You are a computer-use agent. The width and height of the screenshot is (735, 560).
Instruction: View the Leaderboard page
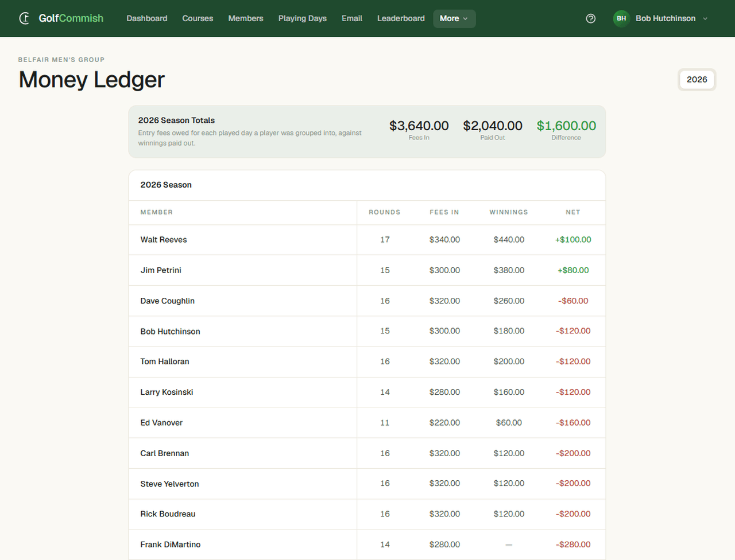tap(401, 18)
